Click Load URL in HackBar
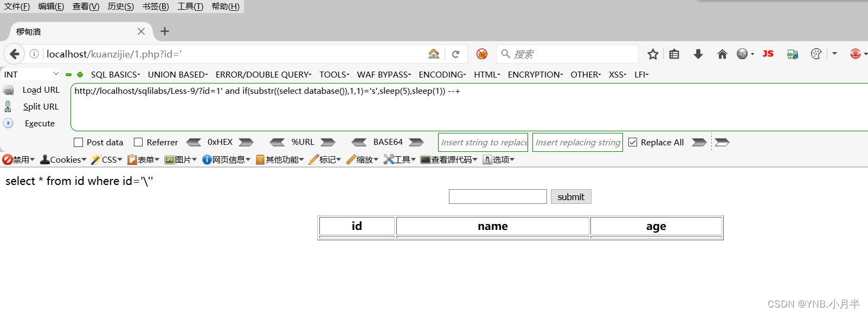This screenshot has height=314, width=868. click(x=41, y=90)
